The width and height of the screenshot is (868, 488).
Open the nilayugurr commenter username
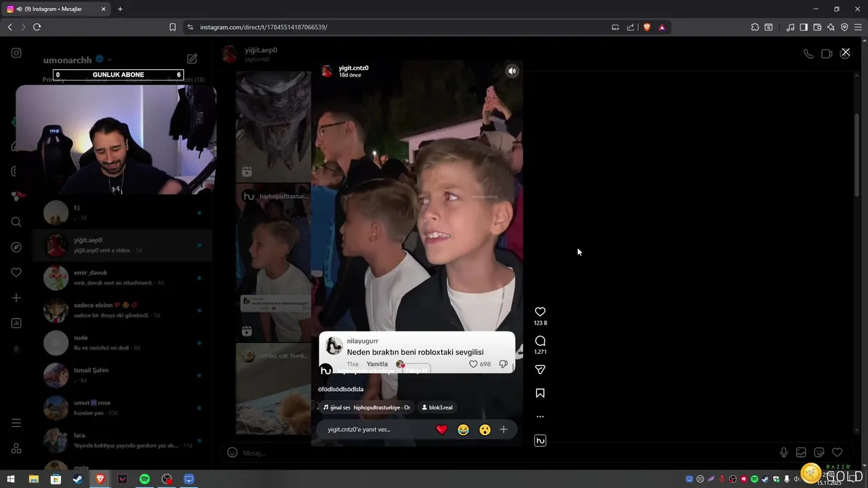coord(363,341)
